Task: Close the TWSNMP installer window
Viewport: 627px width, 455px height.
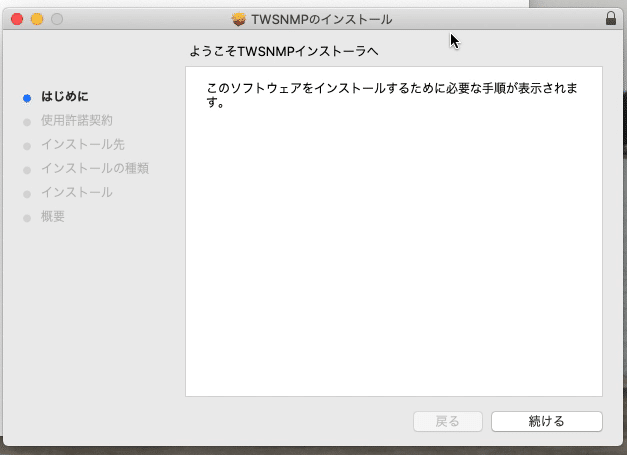Action: pos(17,19)
